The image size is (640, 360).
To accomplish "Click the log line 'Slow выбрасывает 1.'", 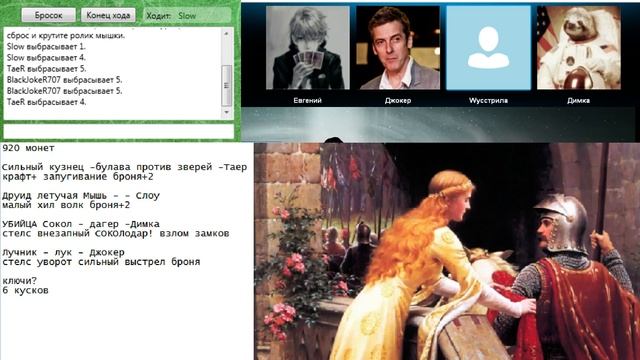I will pos(46,47).
